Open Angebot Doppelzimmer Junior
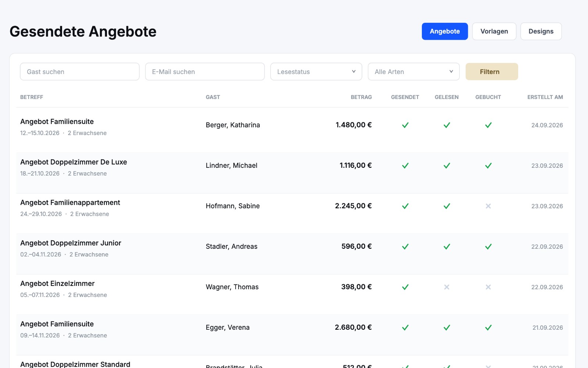 coord(71,243)
